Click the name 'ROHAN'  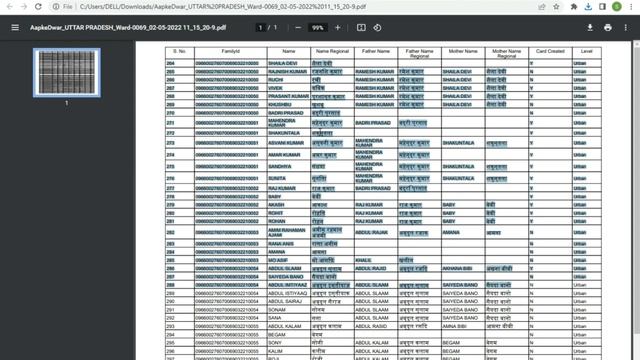click(x=276, y=221)
